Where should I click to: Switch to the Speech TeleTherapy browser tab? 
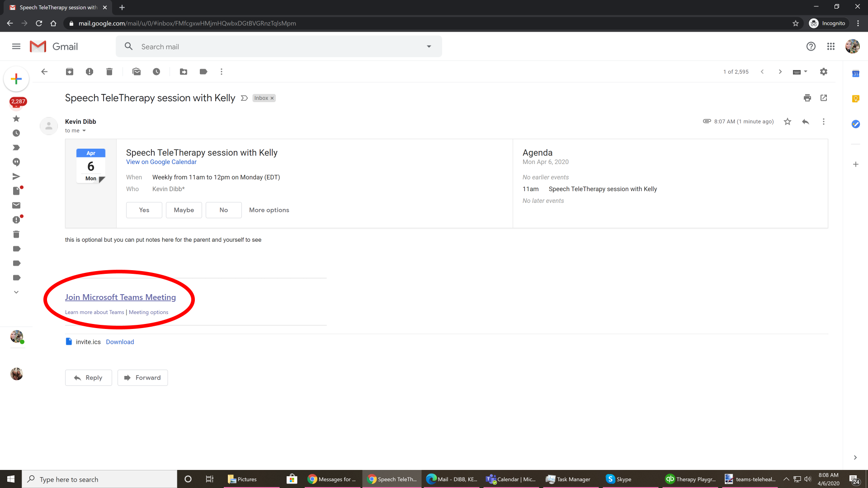[x=59, y=7]
